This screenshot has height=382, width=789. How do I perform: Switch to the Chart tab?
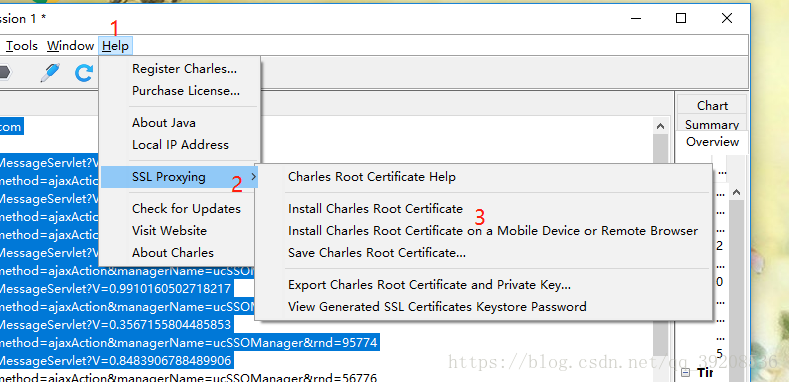(x=712, y=106)
